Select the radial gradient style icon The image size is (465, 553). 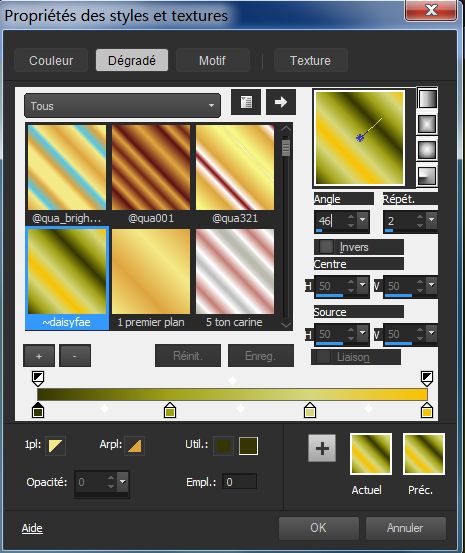point(427,175)
